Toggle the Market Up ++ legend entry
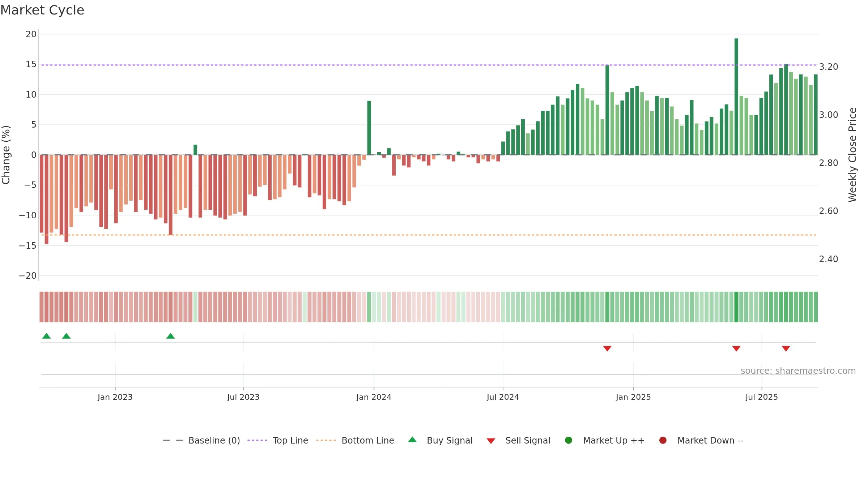868x488 pixels. click(x=604, y=440)
